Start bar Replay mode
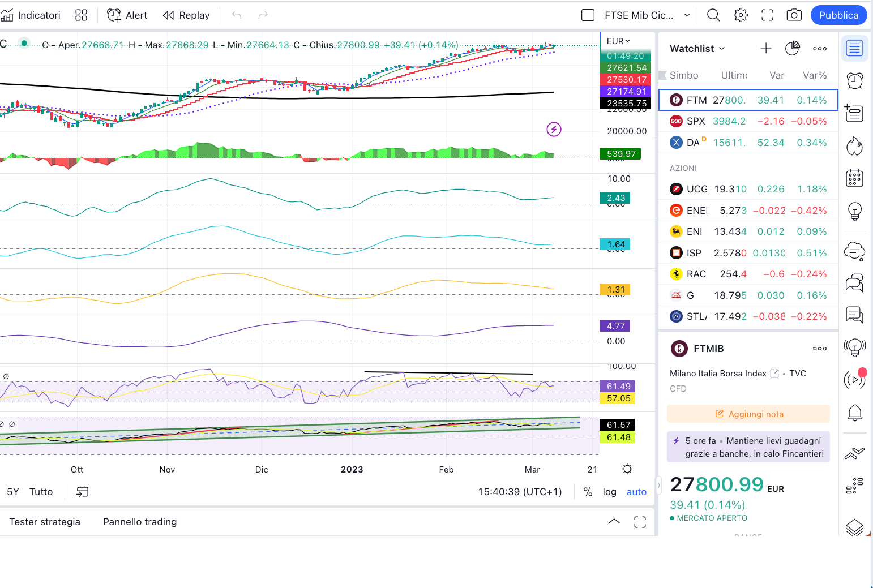 pyautogui.click(x=186, y=15)
